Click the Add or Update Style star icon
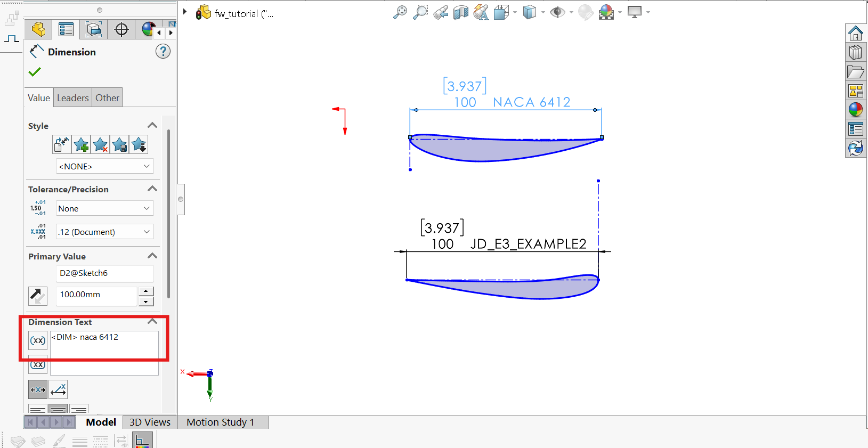Screen dimensions: 868x448 tap(82, 144)
